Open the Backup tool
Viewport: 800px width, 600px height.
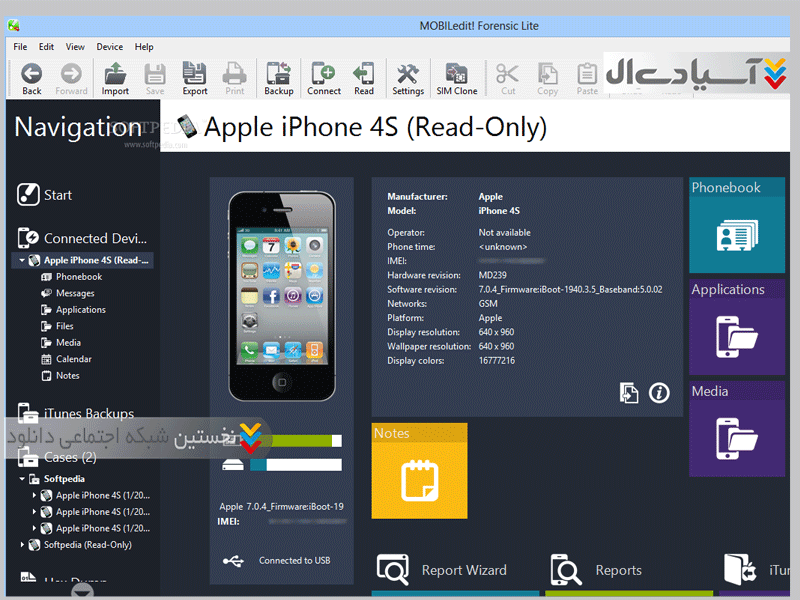click(278, 77)
